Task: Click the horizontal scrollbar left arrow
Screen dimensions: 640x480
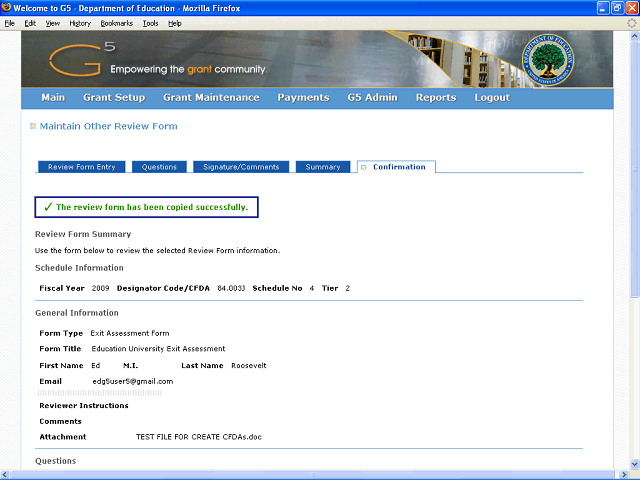Action: pos(5,475)
